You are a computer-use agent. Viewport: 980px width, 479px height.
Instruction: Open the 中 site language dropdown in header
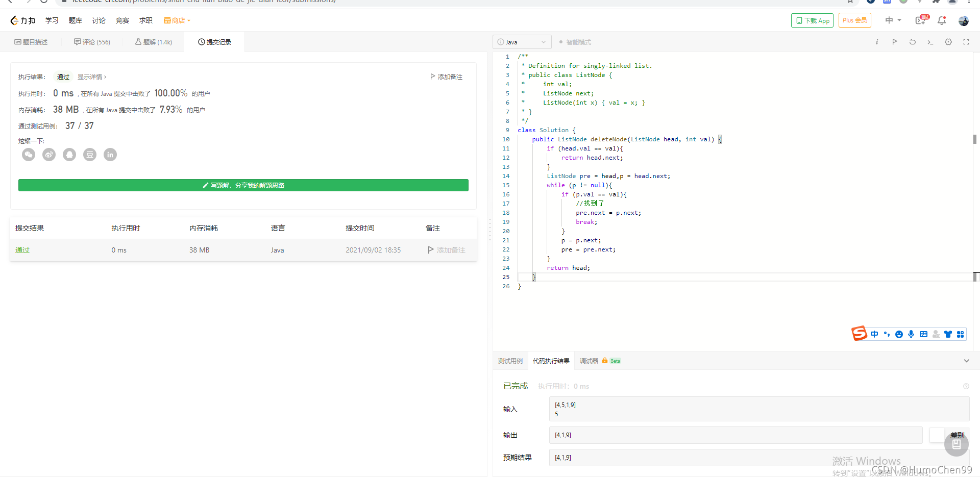pos(893,20)
